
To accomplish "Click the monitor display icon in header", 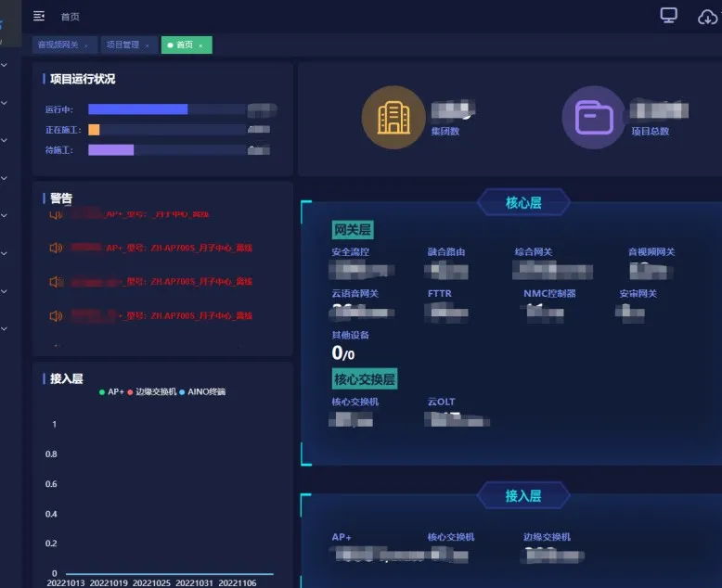I will coord(668,16).
